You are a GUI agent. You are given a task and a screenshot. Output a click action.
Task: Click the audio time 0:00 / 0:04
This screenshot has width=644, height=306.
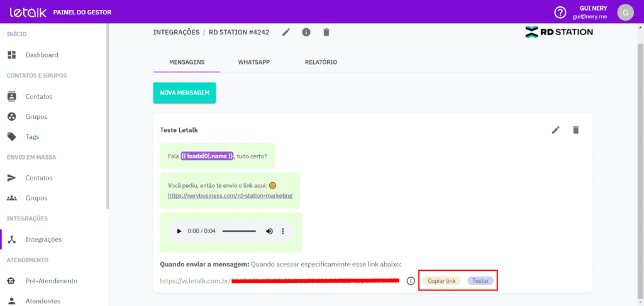coord(201,231)
